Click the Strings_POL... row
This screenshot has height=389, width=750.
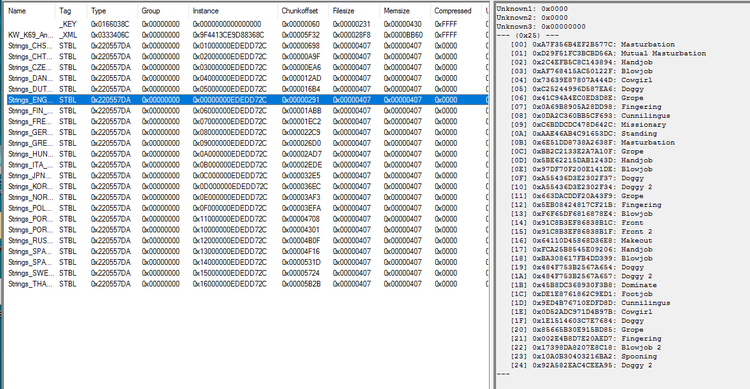coord(247,208)
